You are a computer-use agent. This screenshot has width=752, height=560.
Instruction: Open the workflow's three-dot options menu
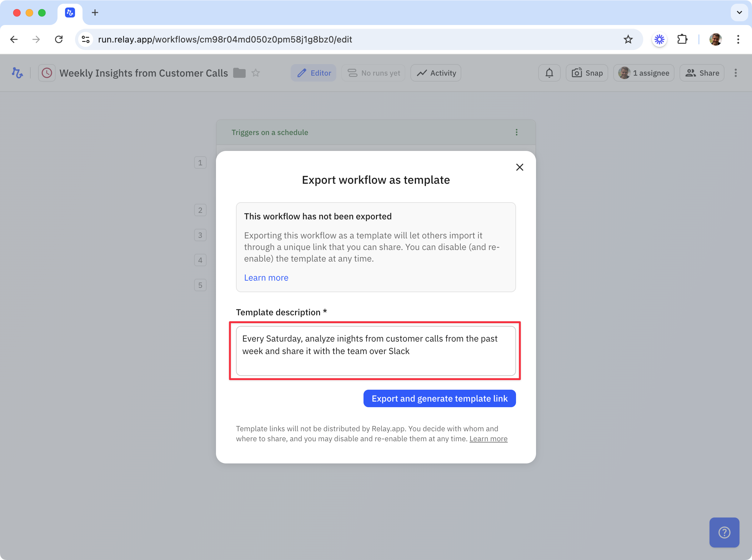735,73
